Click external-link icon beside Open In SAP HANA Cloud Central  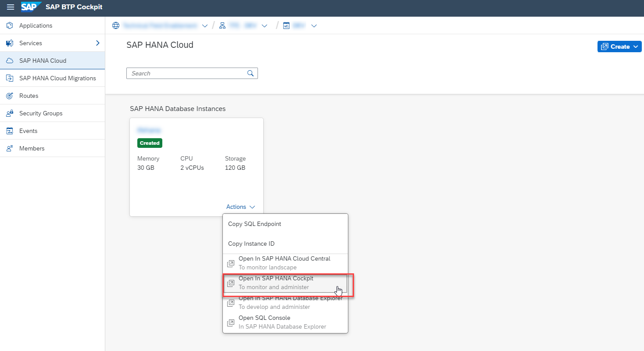(231, 263)
